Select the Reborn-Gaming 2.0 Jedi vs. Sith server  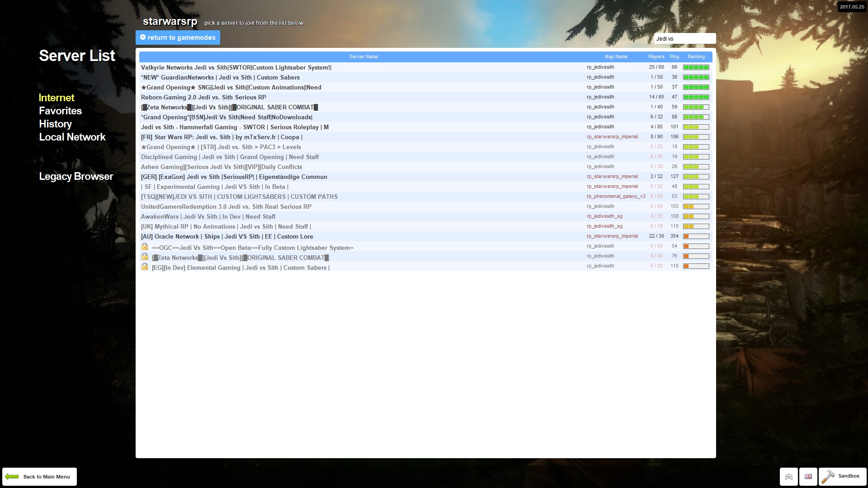[203, 98]
